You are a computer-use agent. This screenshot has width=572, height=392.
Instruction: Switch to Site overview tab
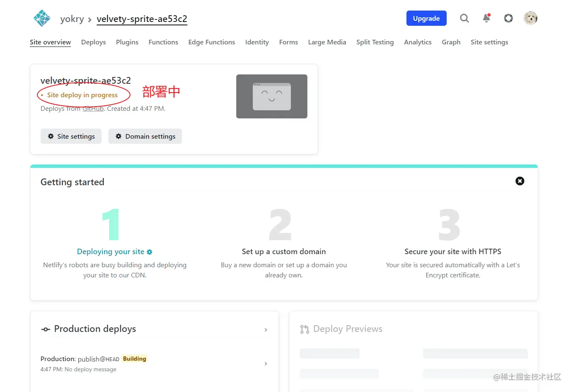50,42
